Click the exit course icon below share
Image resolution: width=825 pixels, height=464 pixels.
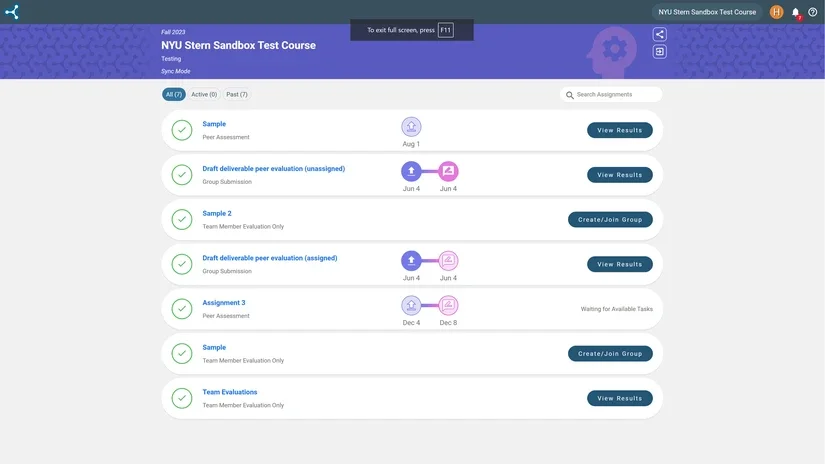point(659,52)
